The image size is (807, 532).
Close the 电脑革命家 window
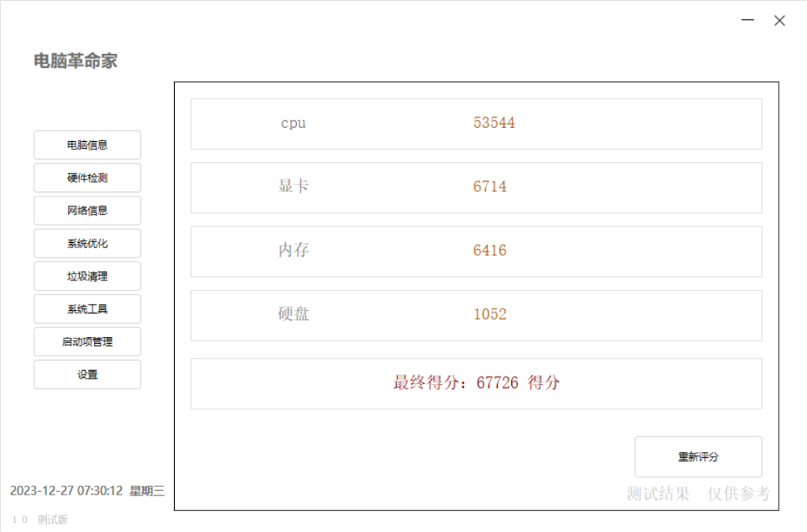click(779, 21)
